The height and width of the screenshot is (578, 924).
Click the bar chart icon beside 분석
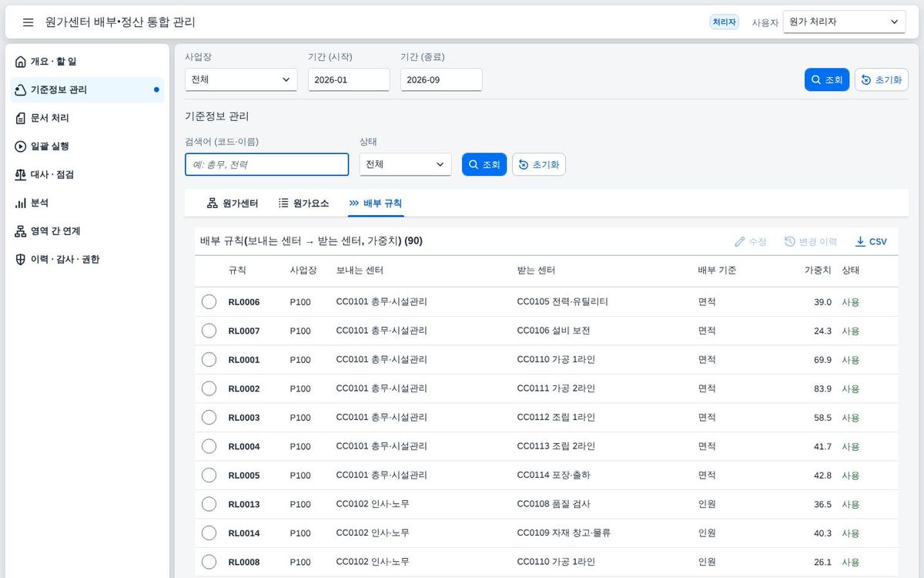point(21,203)
